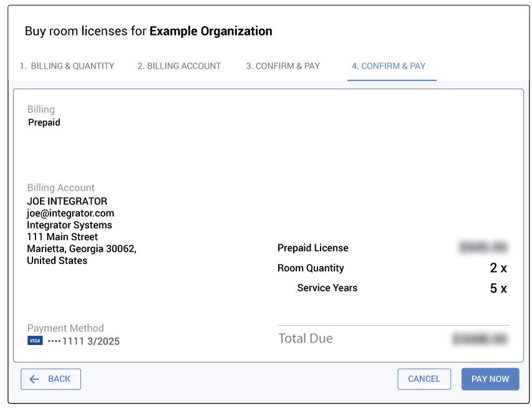Click the Example Organization title text

click(211, 31)
